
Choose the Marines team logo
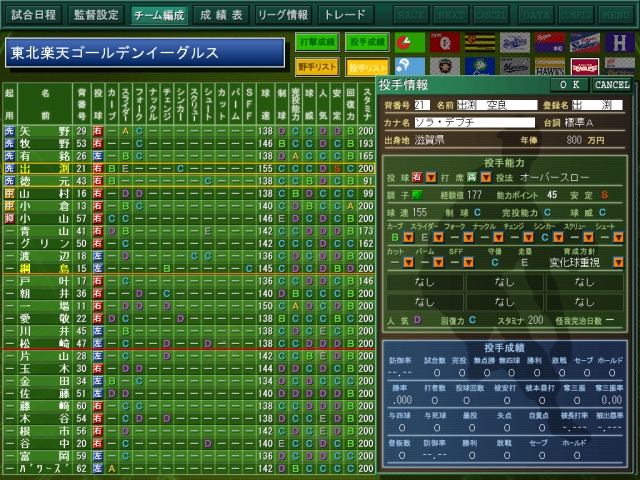tap(515, 66)
